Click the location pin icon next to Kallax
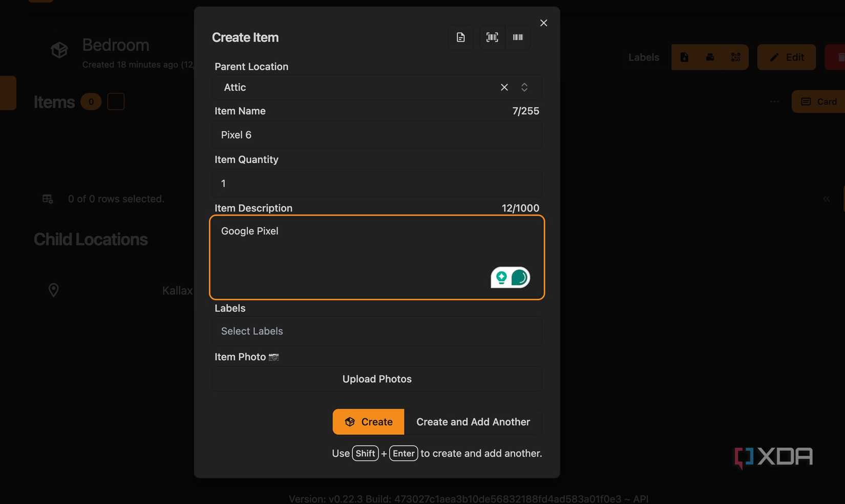This screenshot has height=504, width=845. coord(53,290)
